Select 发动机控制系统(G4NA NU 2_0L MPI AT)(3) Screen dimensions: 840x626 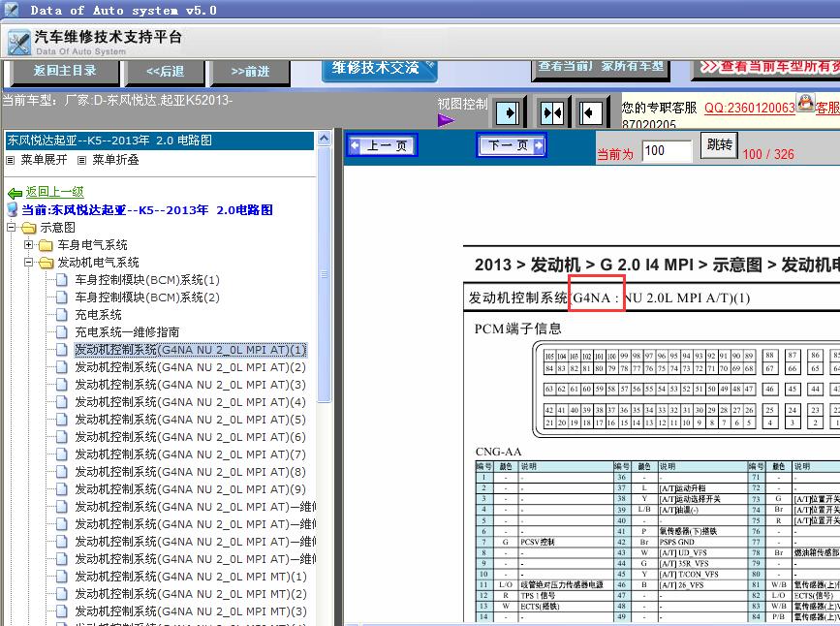pos(190,385)
